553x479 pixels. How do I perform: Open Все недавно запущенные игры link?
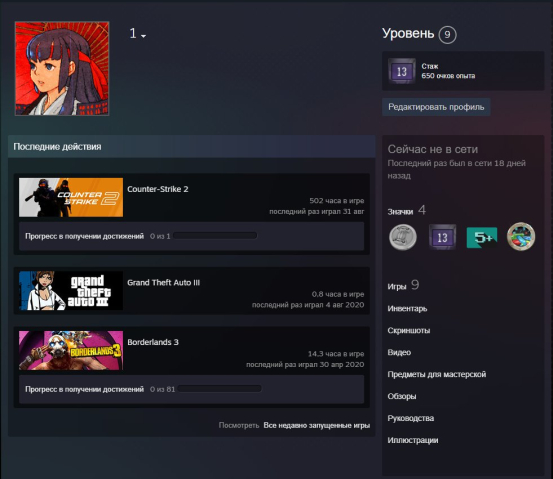[317, 425]
